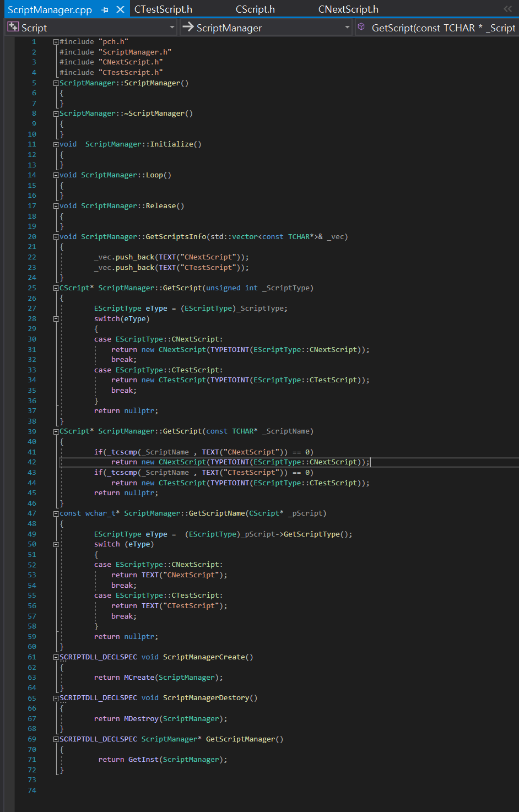Click _ScriptType parameter on line 25

click(x=285, y=288)
